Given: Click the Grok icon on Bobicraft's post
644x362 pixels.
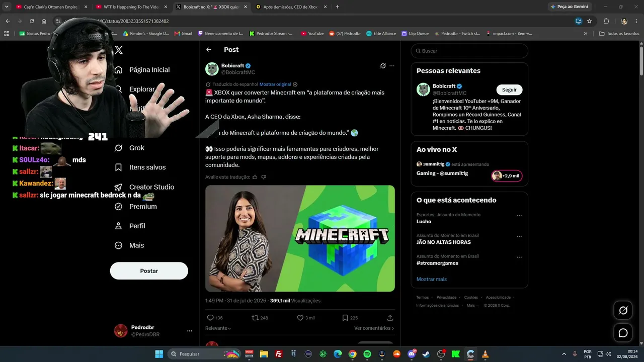Looking at the screenshot, I should 383,66.
